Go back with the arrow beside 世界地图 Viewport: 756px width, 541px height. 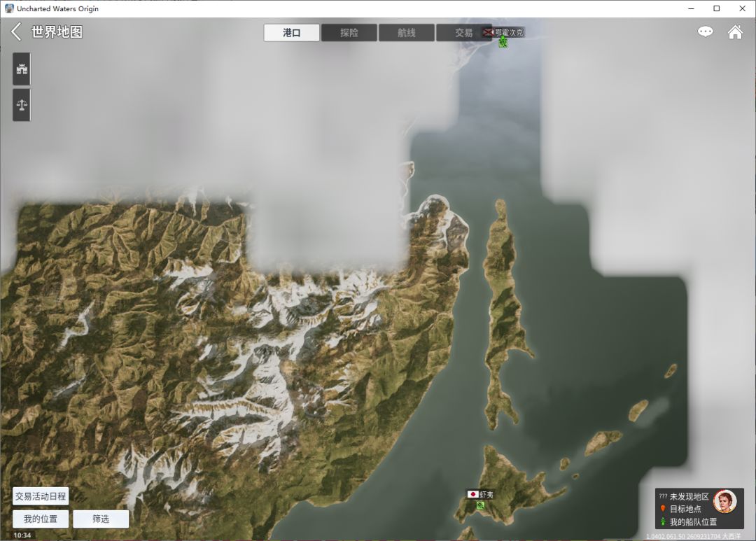pyautogui.click(x=16, y=31)
